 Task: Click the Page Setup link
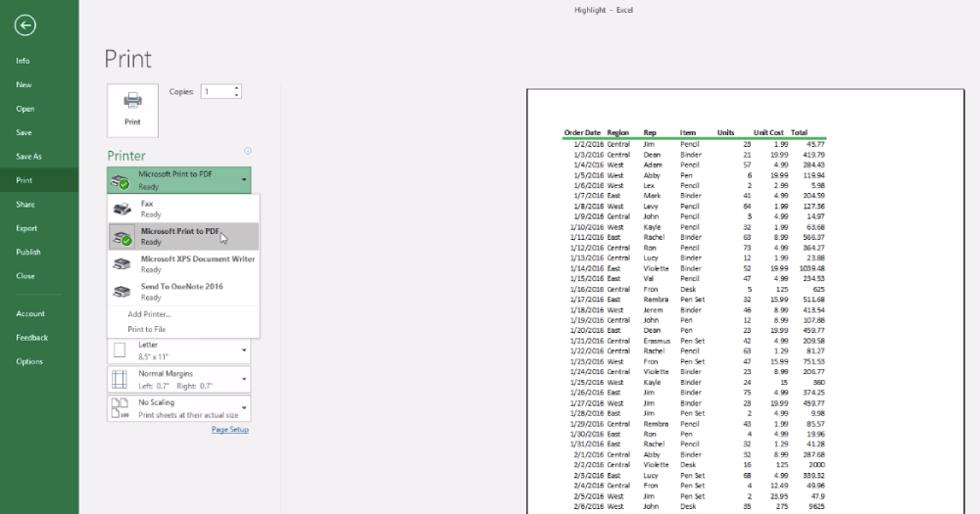pyautogui.click(x=230, y=430)
